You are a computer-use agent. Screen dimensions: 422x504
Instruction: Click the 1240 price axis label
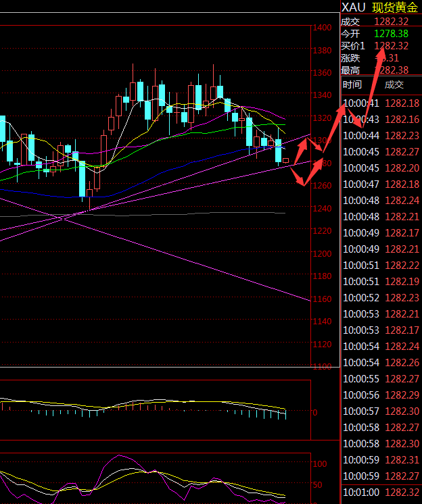[x=323, y=209]
